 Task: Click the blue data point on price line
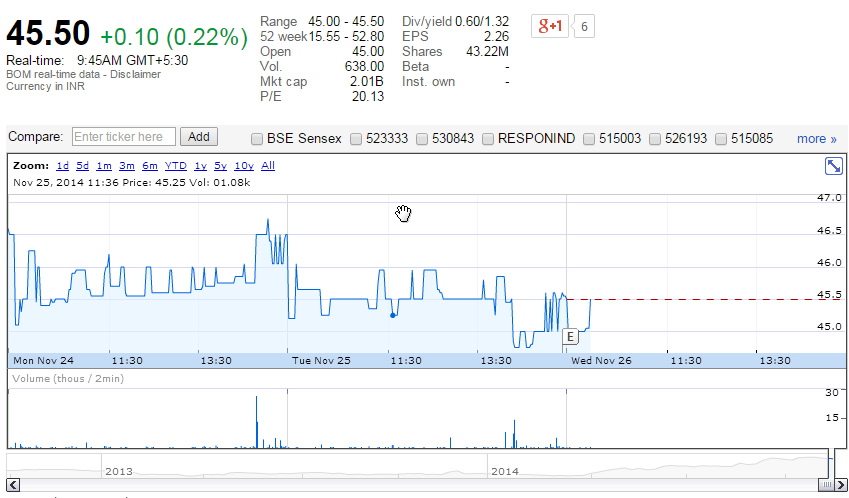point(393,315)
